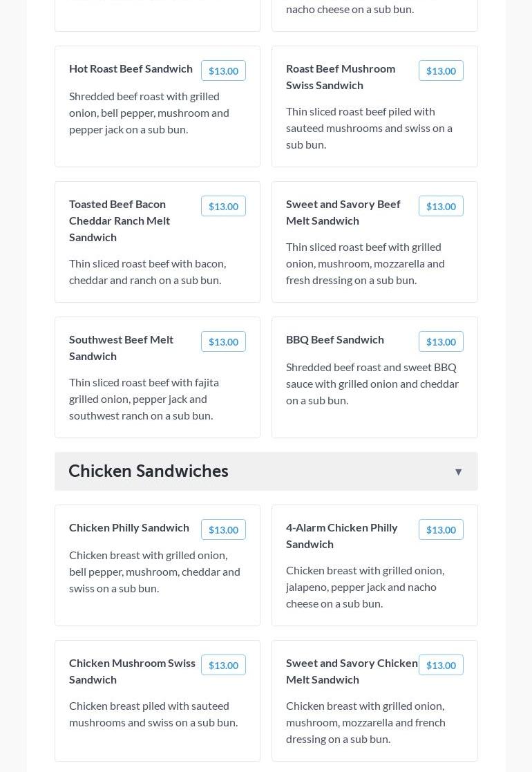Open the BBQ Beef Sandwich item title

coord(335,339)
